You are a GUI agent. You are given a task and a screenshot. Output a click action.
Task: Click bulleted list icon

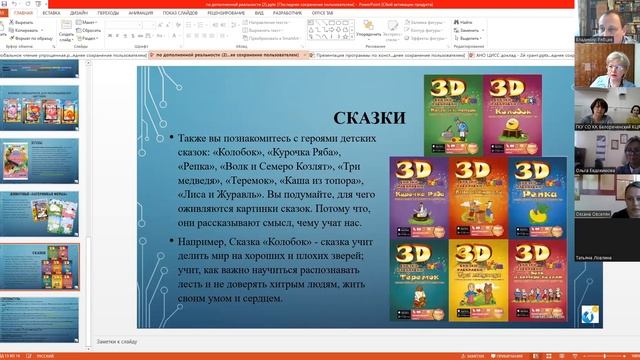190,25
